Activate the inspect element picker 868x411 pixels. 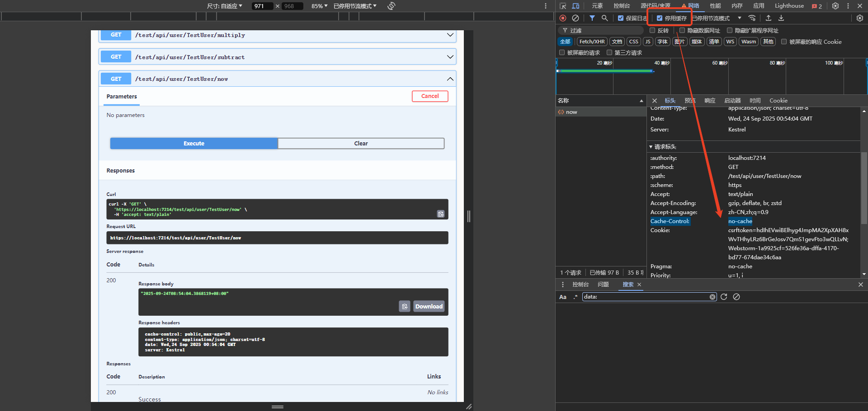(x=563, y=6)
